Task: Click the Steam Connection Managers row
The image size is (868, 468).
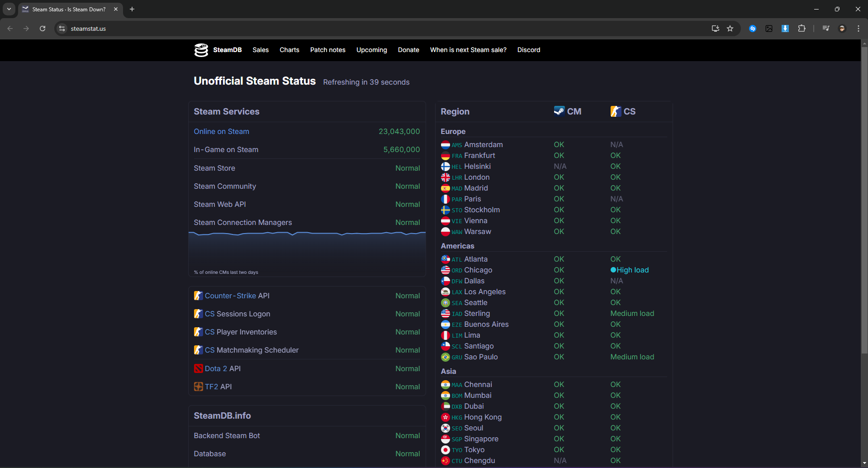Action: click(x=307, y=223)
